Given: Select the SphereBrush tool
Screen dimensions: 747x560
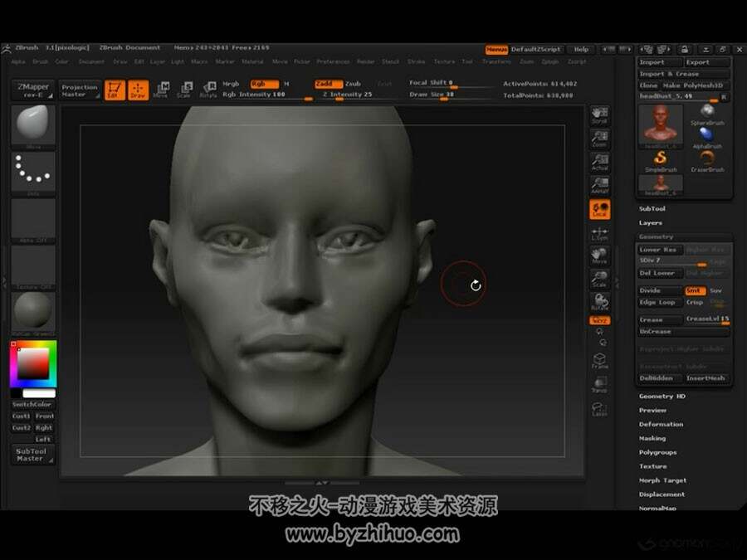Looking at the screenshot, I should 707,115.
